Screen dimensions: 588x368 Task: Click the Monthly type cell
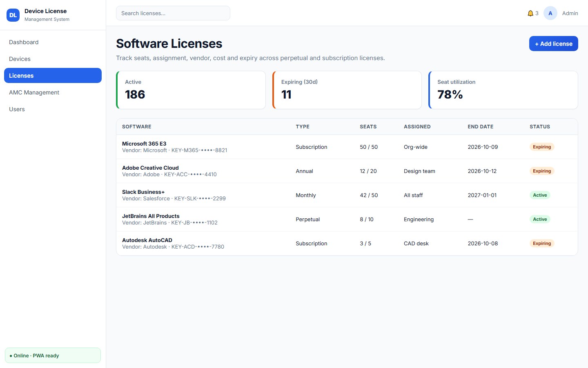pyautogui.click(x=306, y=195)
